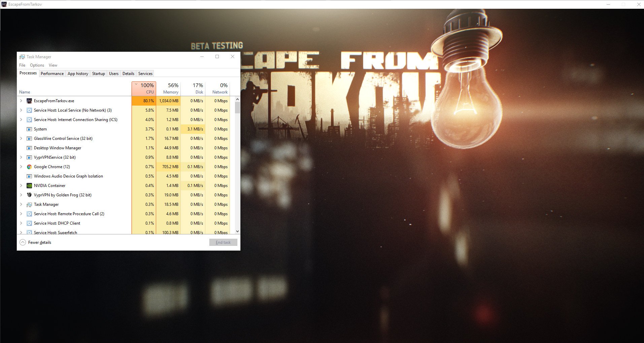Click the EscapeFromTarkov.exe process icon
Image resolution: width=644 pixels, height=343 pixels.
click(x=29, y=101)
